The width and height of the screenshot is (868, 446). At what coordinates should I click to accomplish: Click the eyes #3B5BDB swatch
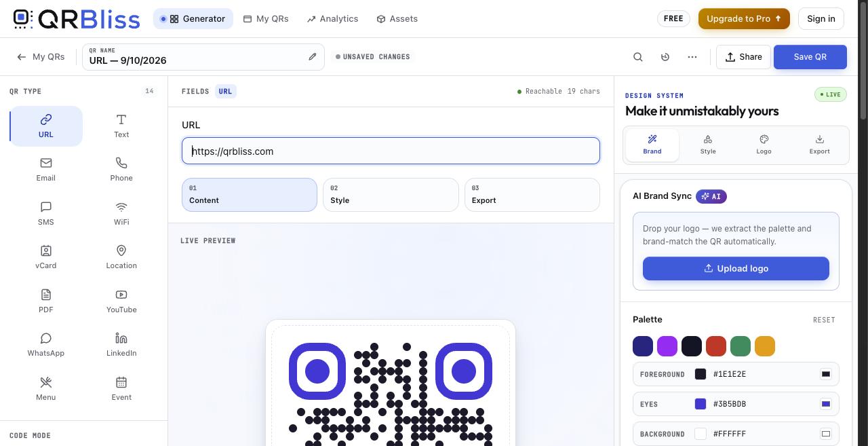point(701,404)
